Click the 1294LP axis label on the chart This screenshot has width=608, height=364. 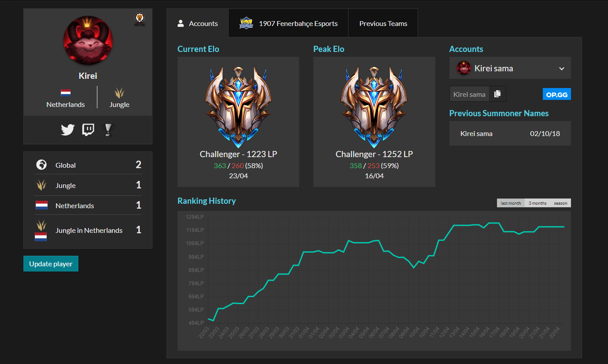[x=195, y=217]
